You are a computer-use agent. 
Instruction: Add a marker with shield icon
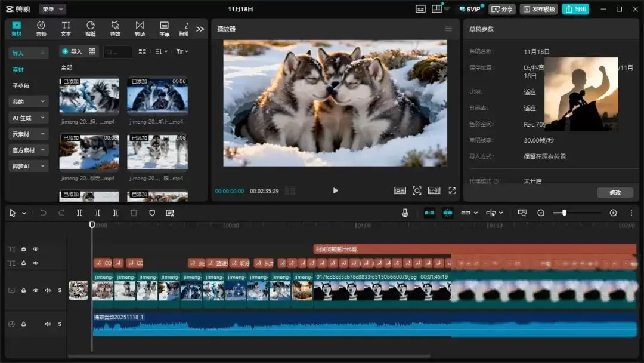tap(152, 213)
